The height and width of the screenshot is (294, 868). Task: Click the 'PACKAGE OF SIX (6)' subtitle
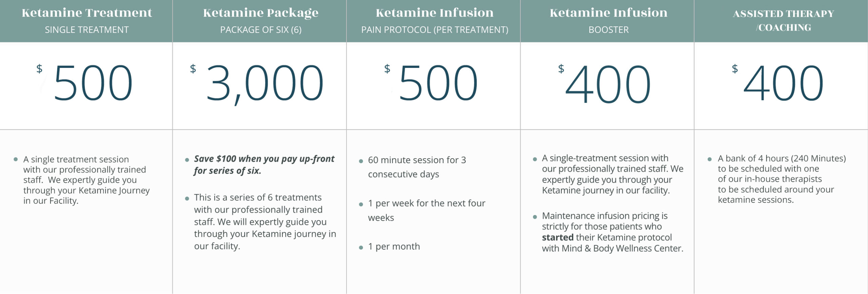pos(261,30)
